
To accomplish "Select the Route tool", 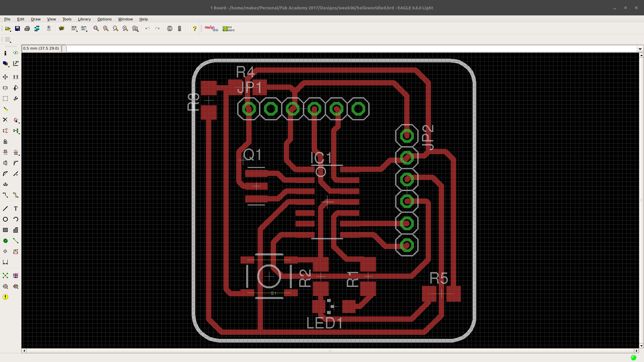I will 5,195.
